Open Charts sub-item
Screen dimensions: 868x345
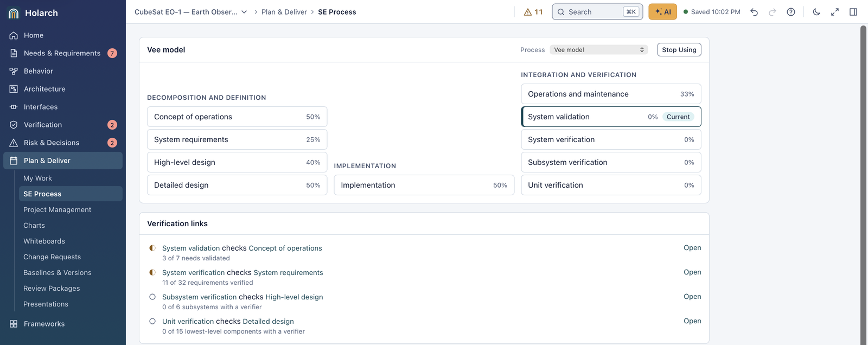pyautogui.click(x=71, y=226)
